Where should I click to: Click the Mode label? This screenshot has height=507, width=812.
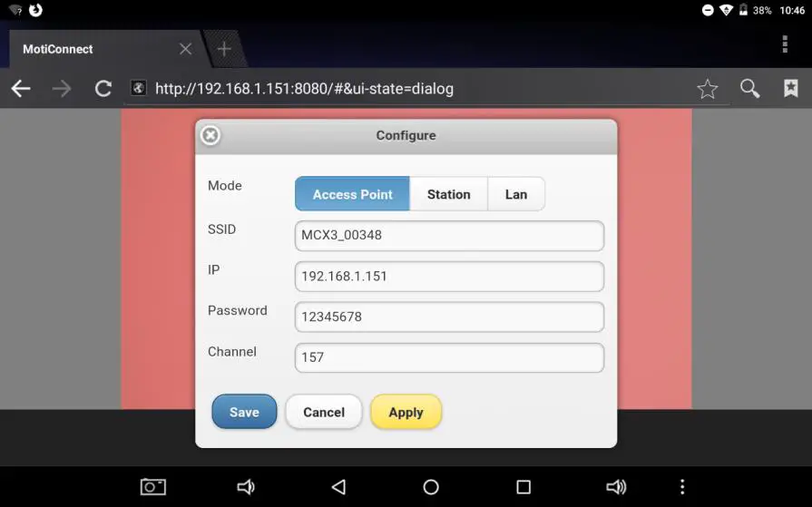(x=225, y=185)
